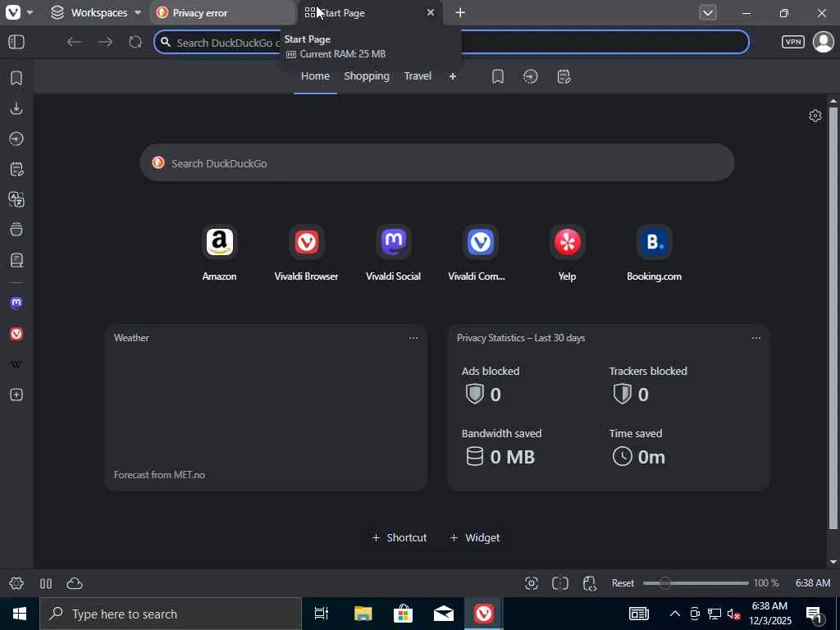
Task: Open the user profile avatar
Action: point(824,42)
